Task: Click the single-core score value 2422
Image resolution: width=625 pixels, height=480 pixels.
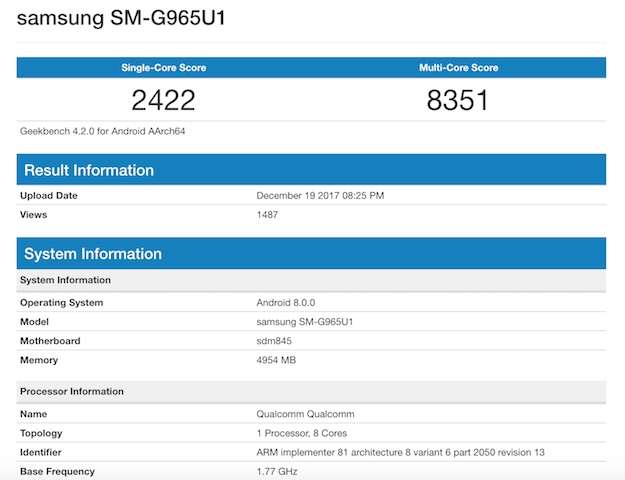Action: click(x=163, y=100)
